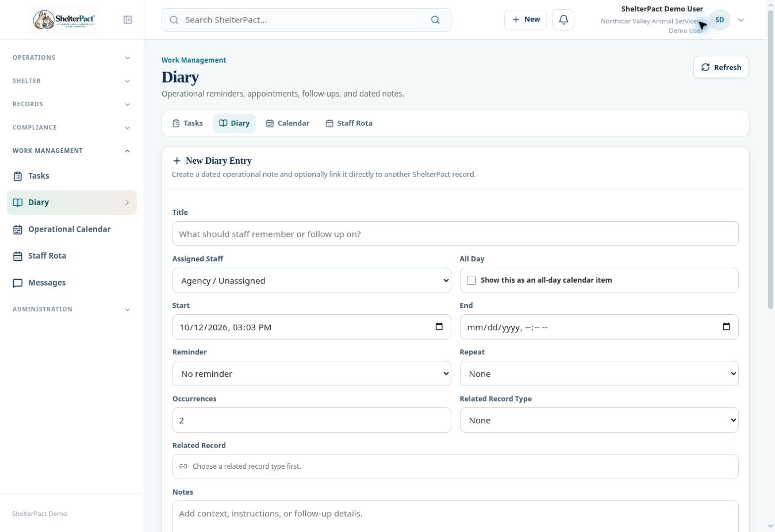Switch to the Staff Rota tab

(x=349, y=123)
